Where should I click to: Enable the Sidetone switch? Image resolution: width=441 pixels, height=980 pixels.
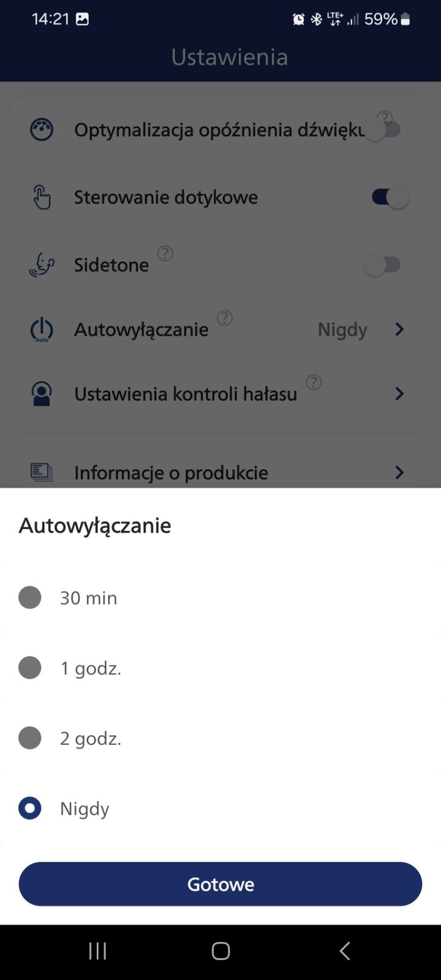[382, 265]
